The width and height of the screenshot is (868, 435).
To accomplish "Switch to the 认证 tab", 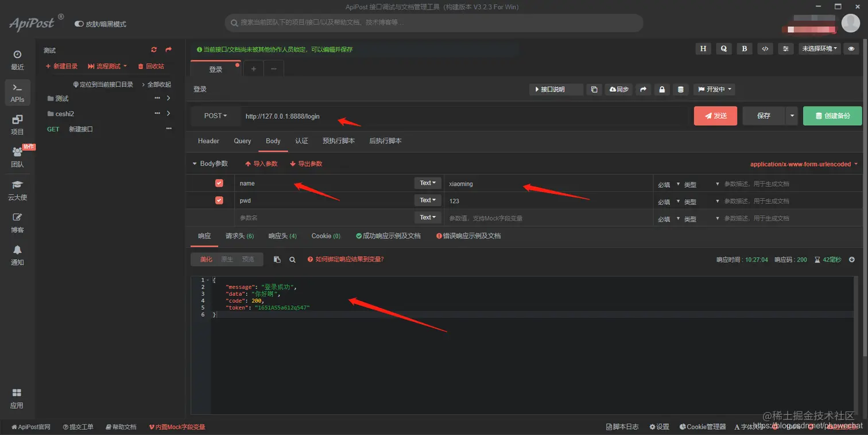I will tap(302, 141).
